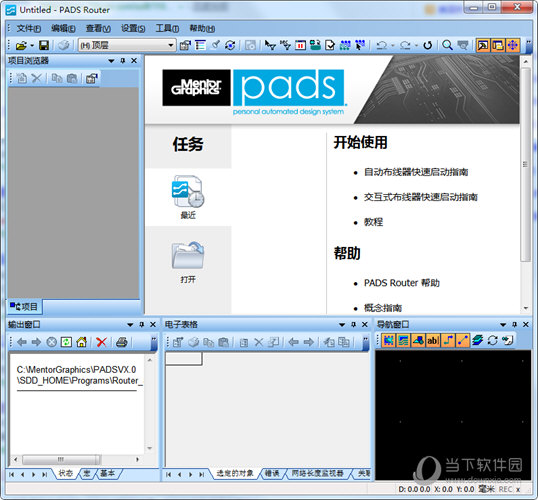Screen dimensions: 538x500
Task: Click the Project Explorer properties icon
Action: pos(92,79)
